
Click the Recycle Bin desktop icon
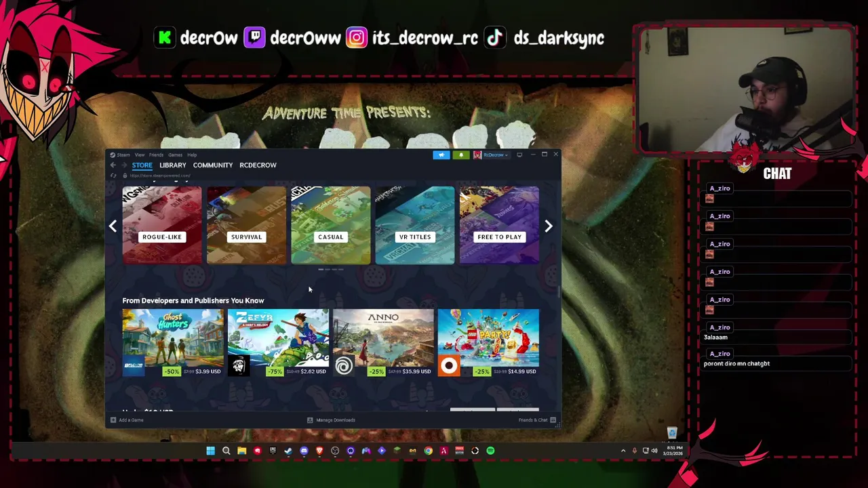tap(672, 434)
